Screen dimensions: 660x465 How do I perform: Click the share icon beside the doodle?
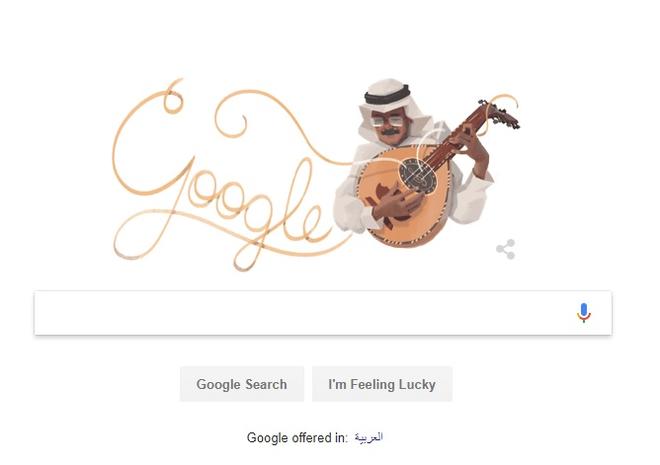[506, 249]
